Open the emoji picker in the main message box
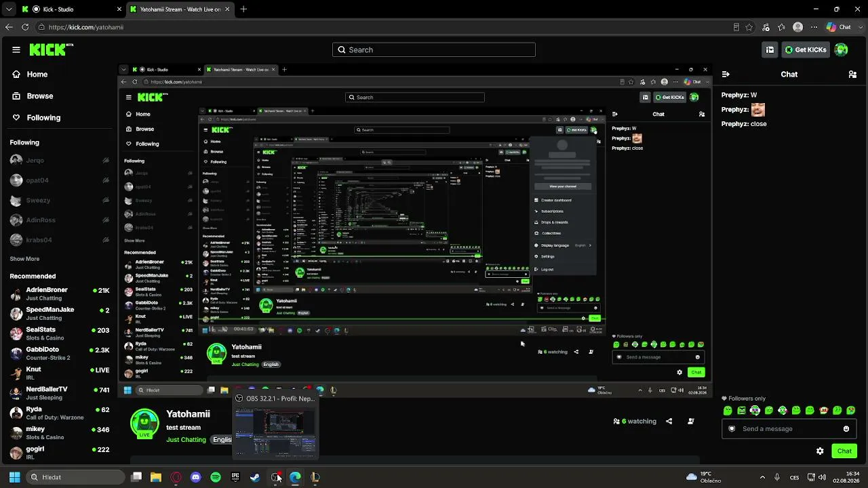The width and height of the screenshot is (868, 488). [x=846, y=428]
